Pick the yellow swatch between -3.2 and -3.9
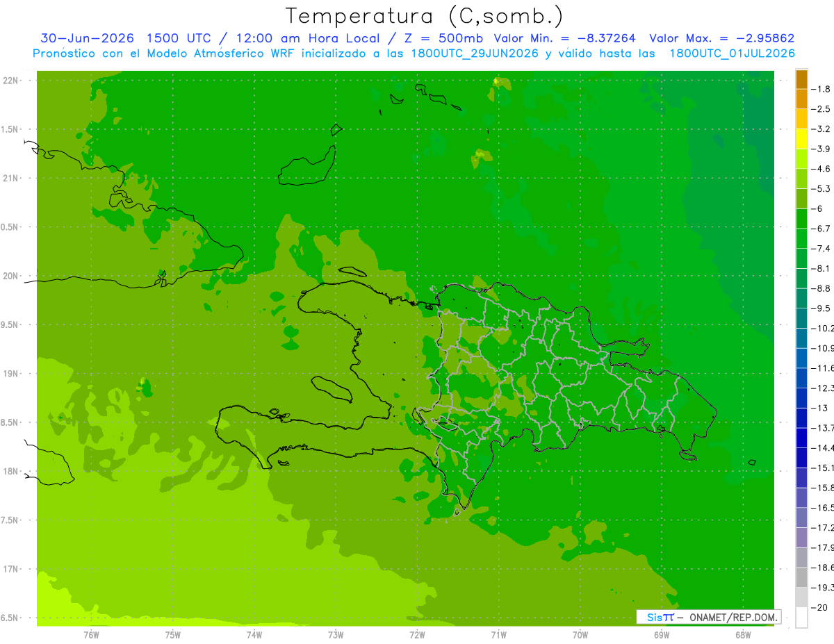This screenshot has width=834, height=644. [801, 139]
